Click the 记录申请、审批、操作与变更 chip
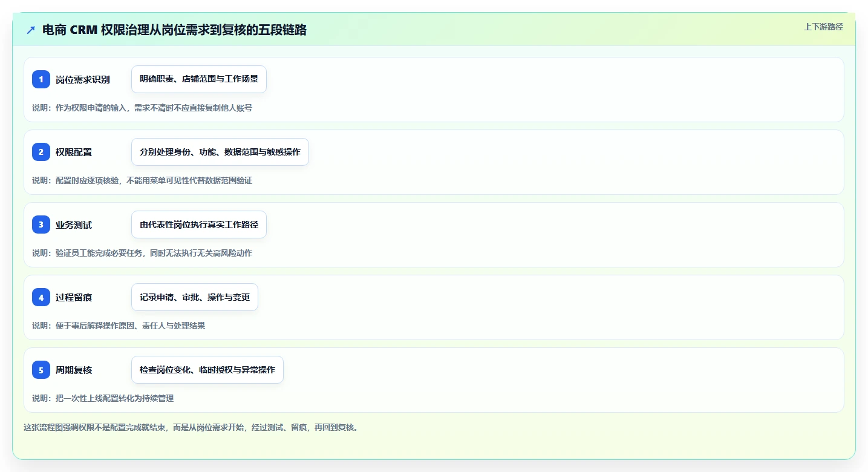 [x=195, y=297]
